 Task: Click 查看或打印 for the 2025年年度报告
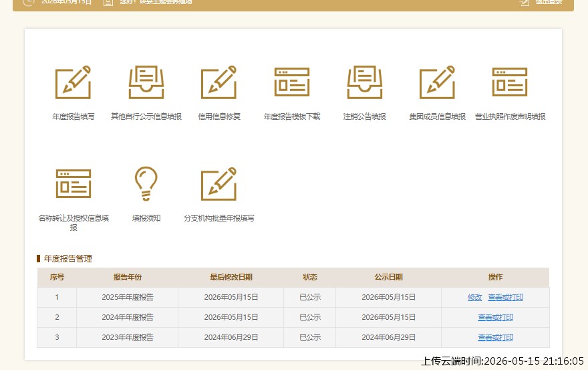coord(506,297)
